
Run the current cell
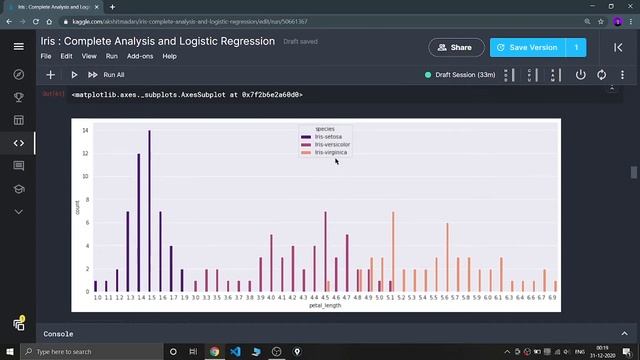click(x=74, y=75)
